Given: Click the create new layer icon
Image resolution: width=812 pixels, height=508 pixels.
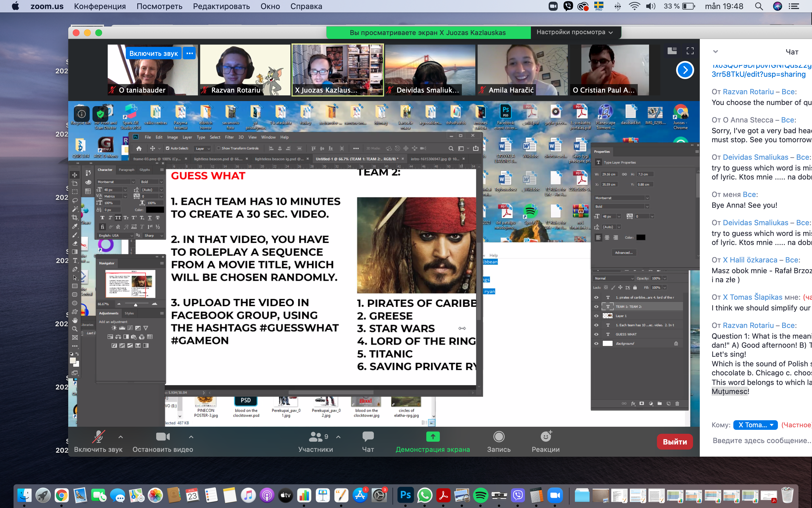Looking at the screenshot, I should (x=668, y=404).
